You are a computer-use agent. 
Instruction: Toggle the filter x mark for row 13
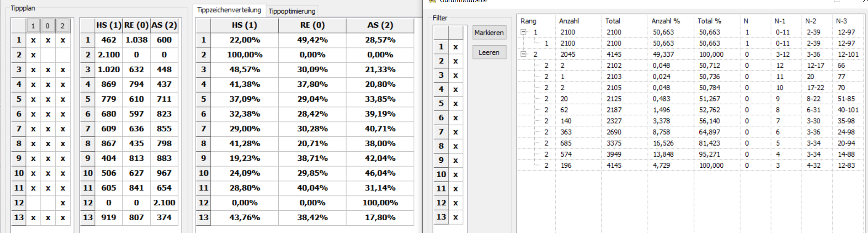456,217
